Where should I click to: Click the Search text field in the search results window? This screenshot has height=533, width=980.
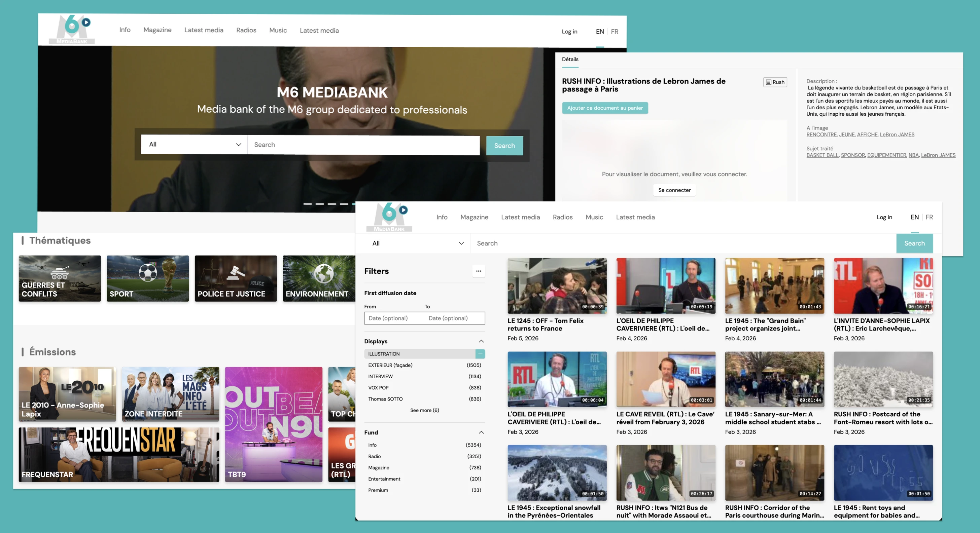tap(683, 243)
